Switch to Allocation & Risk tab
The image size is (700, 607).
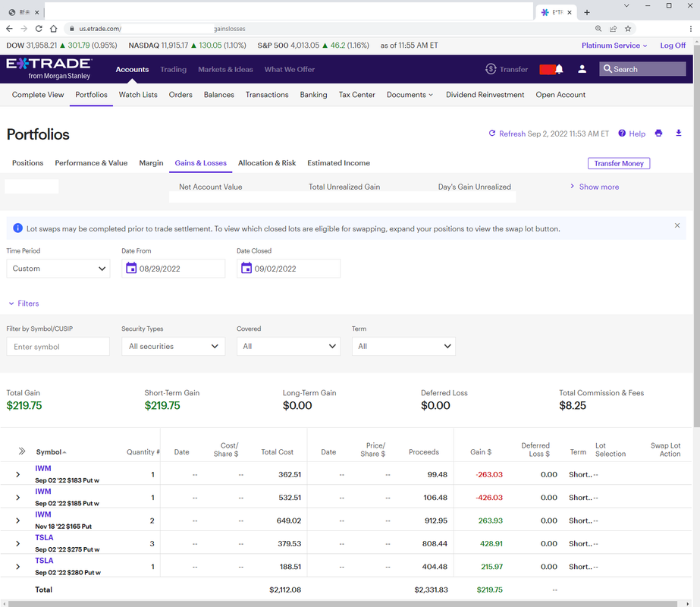(267, 163)
